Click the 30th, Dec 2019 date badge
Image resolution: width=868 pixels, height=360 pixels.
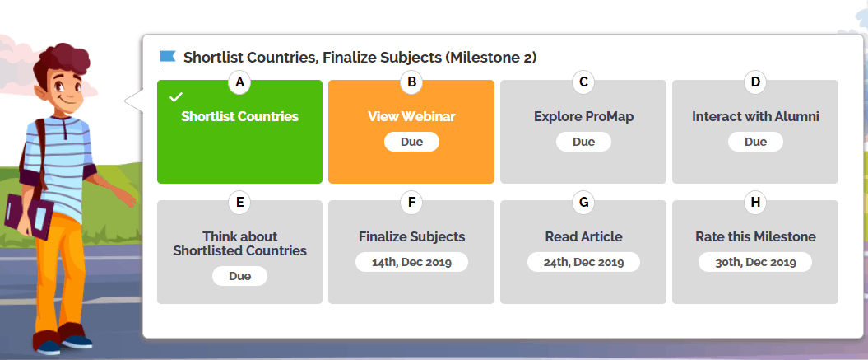pyautogui.click(x=755, y=262)
